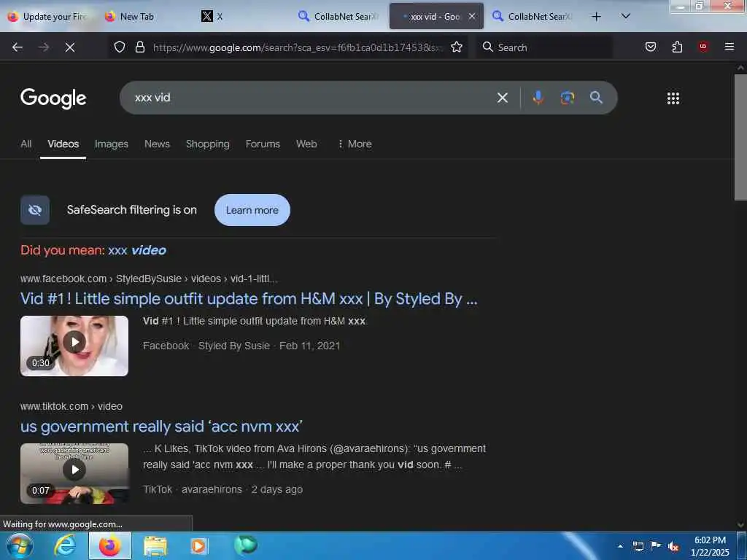This screenshot has height=560, width=747.
Task: Switch to 'Update your Firefox' tab
Action: (49, 17)
